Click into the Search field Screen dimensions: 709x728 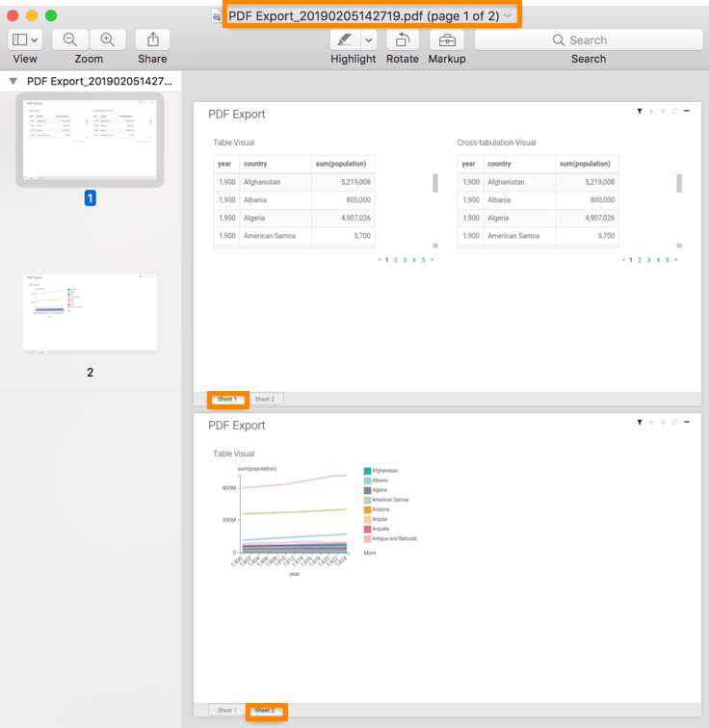coord(589,39)
